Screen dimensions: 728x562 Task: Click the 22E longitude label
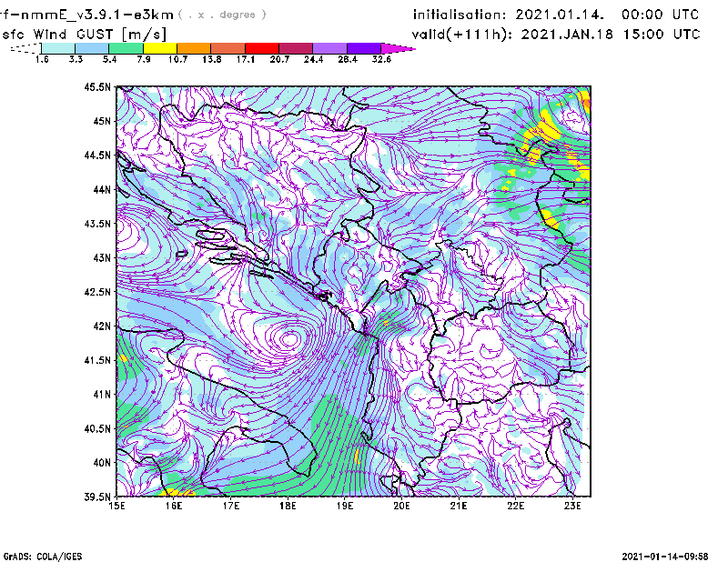(x=516, y=506)
